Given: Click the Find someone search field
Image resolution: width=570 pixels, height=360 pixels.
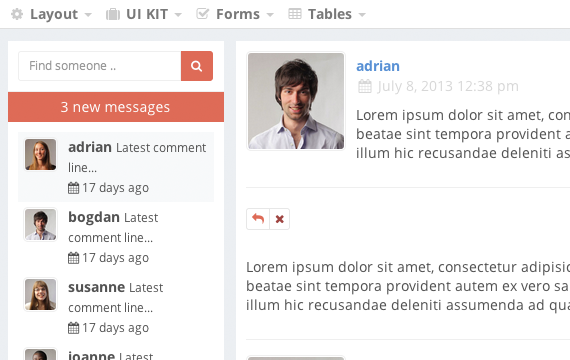Looking at the screenshot, I should pyautogui.click(x=100, y=66).
